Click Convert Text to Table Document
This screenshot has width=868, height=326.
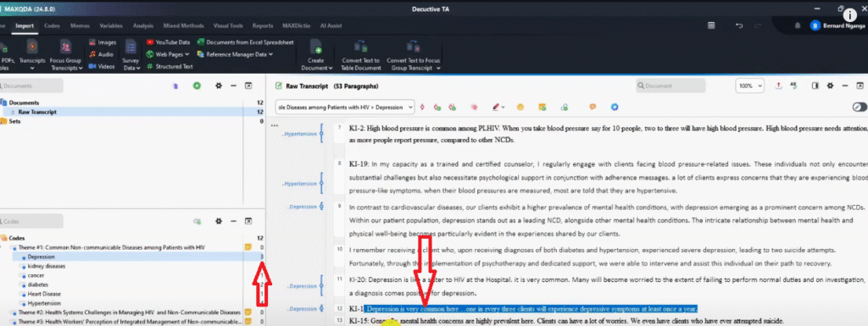point(360,54)
